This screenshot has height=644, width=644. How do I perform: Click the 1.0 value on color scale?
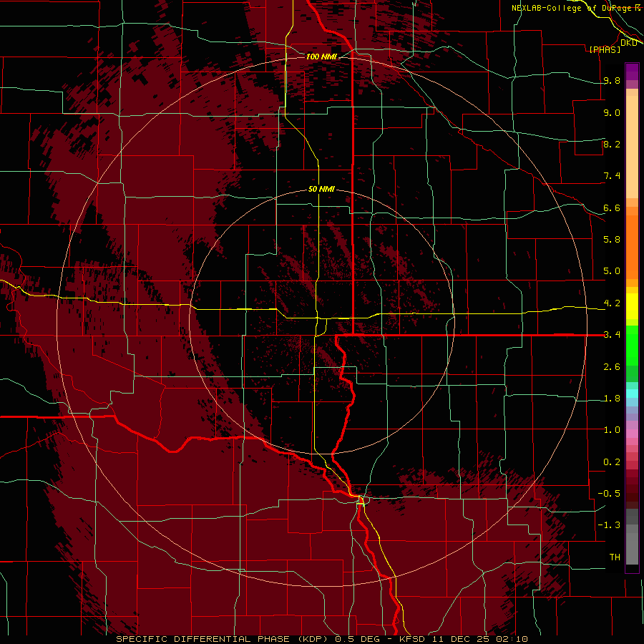612,430
